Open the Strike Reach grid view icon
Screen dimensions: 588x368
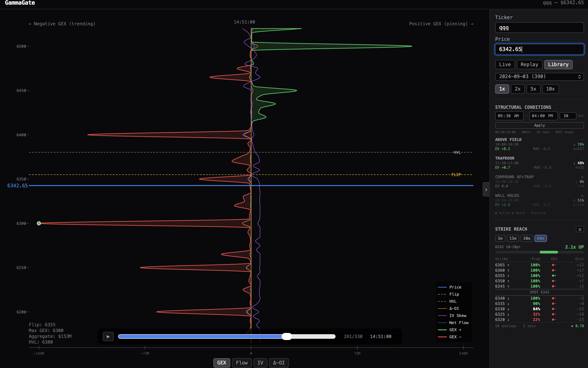point(580,229)
